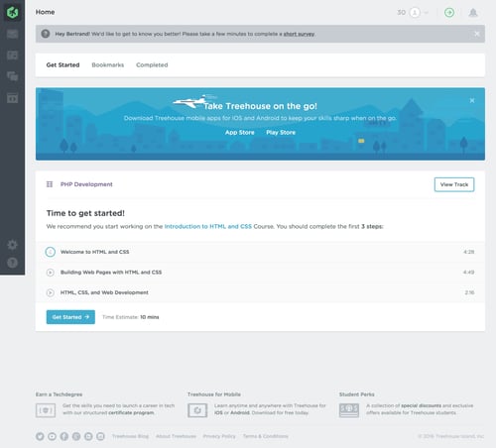Screen dimensions: 496x448
Task: Click the green Treehouse logo in sidebar
Action: [x=13, y=13]
